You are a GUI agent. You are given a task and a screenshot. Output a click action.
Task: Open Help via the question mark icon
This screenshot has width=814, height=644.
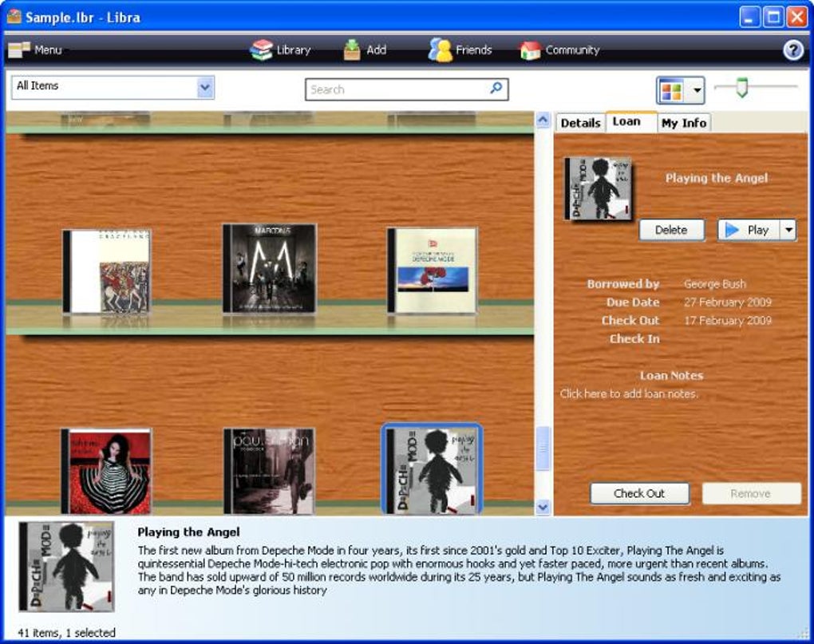point(792,50)
